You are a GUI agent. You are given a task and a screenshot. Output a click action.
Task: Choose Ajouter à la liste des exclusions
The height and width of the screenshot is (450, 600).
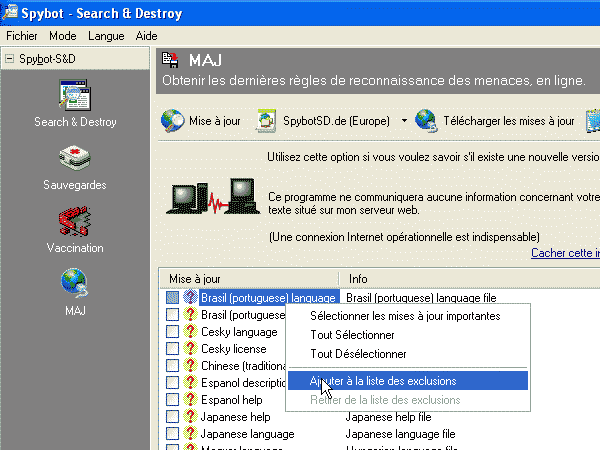coord(408,381)
